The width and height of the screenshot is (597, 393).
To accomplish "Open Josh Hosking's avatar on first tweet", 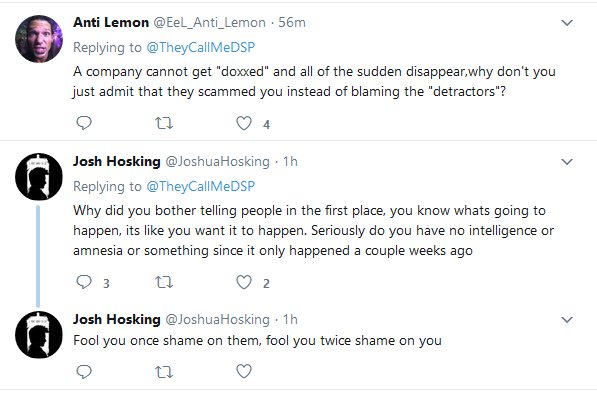I will click(x=39, y=177).
